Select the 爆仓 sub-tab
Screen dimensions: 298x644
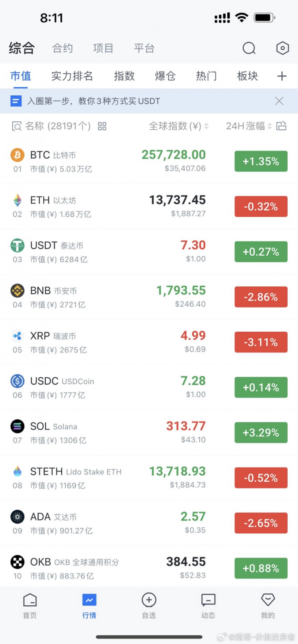click(165, 76)
